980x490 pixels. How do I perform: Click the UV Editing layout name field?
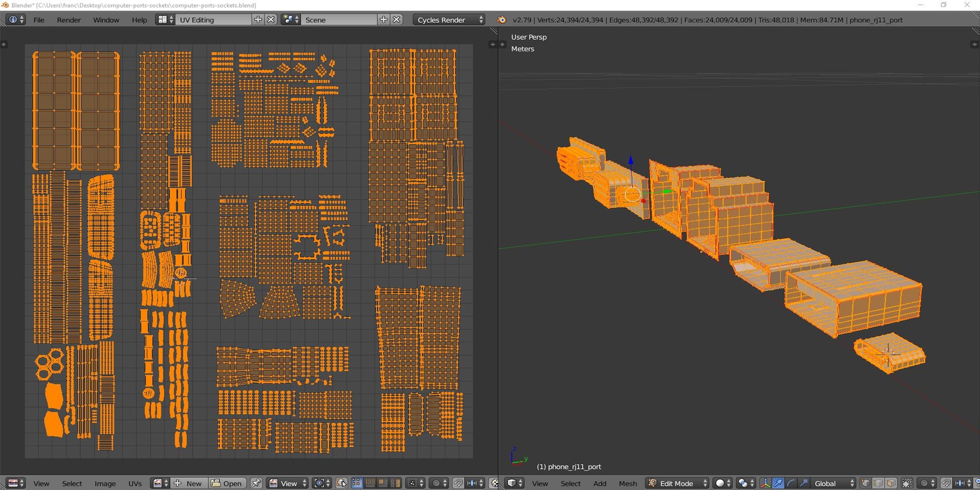(213, 20)
